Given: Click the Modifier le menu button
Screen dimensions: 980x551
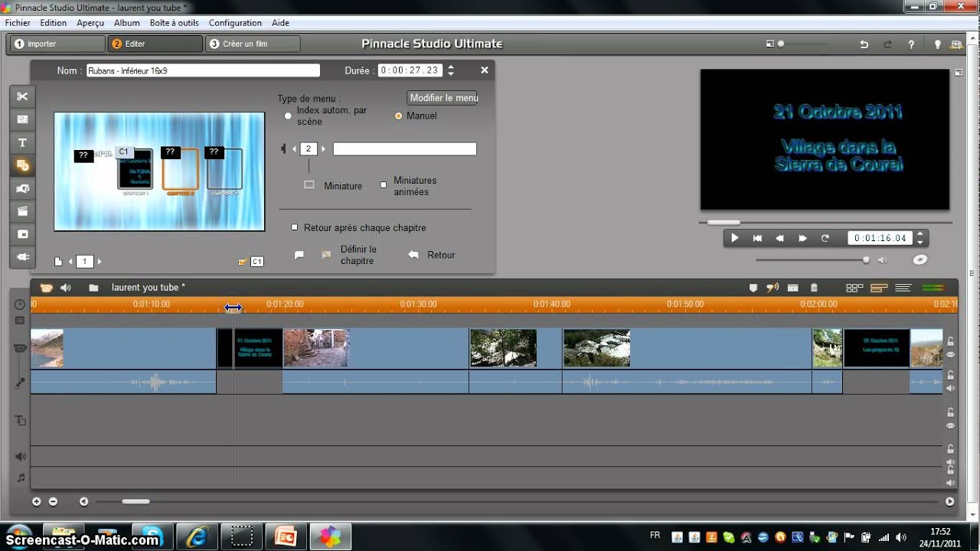Looking at the screenshot, I should click(x=443, y=98).
